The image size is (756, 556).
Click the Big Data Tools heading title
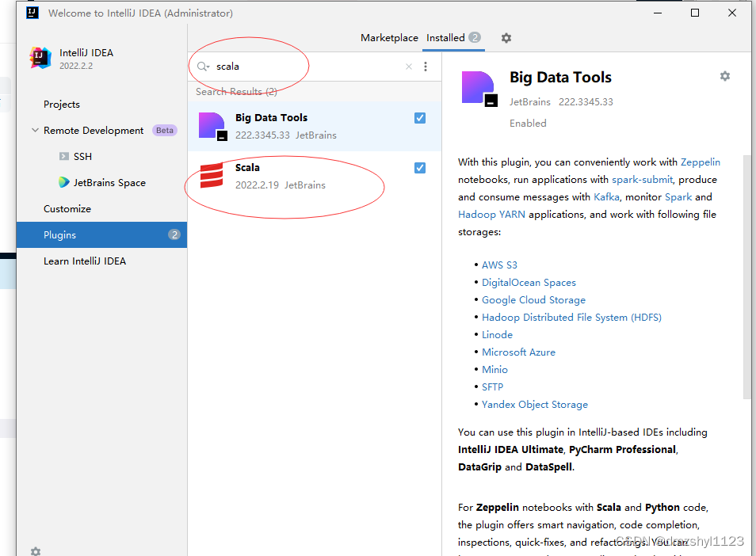(x=560, y=77)
